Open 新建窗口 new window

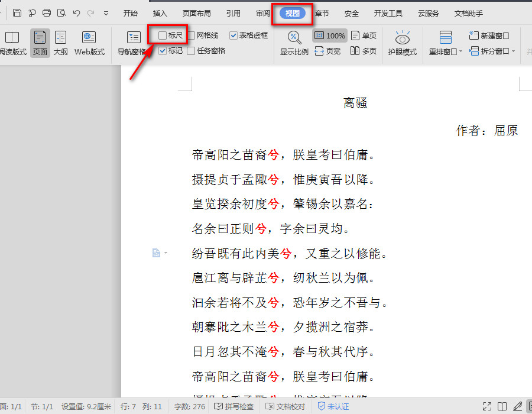[x=489, y=35]
